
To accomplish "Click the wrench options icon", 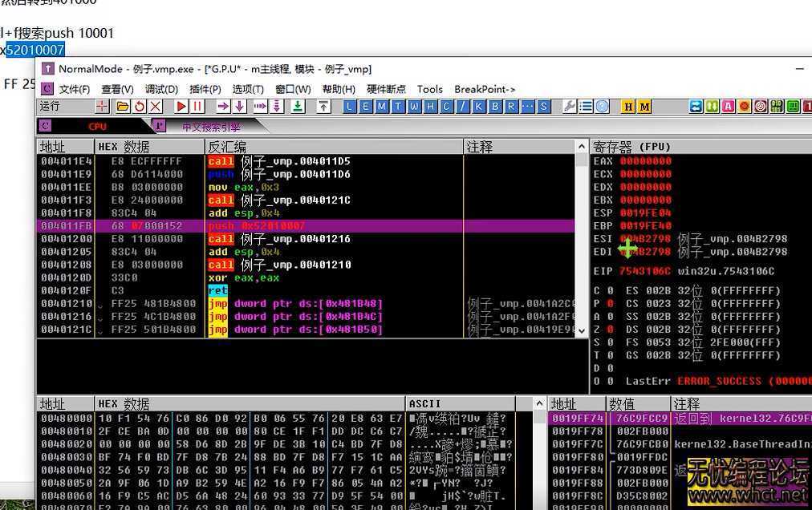I will pos(570,107).
